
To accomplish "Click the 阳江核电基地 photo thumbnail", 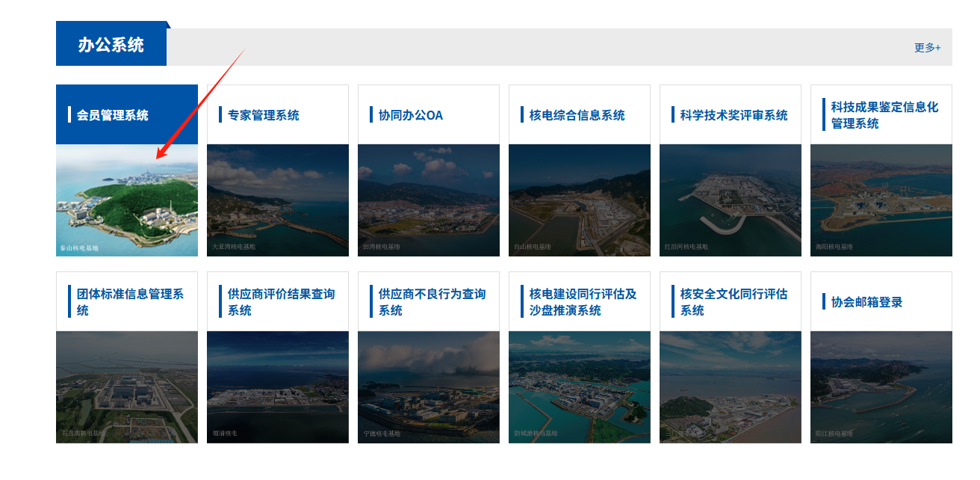I will (x=881, y=387).
